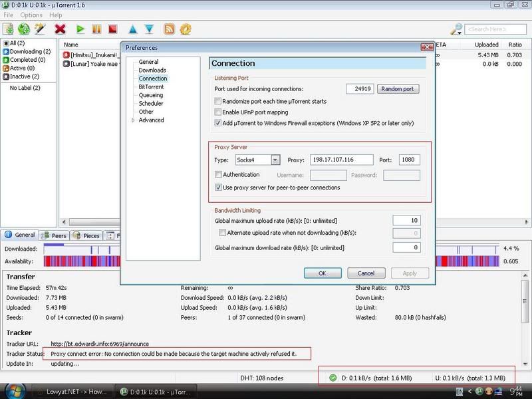Open Preferences gear icon in toolbar
This screenshot has height=399, width=532.
186,29
